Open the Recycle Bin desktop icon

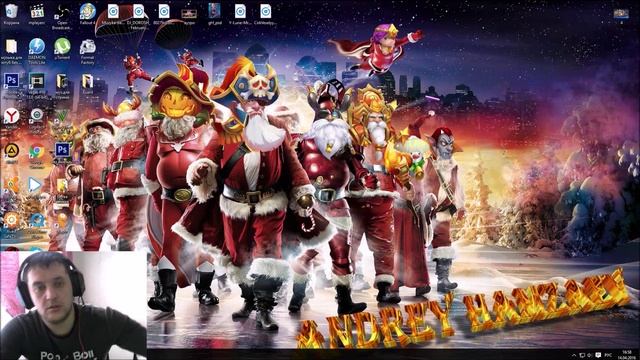pyautogui.click(x=11, y=14)
